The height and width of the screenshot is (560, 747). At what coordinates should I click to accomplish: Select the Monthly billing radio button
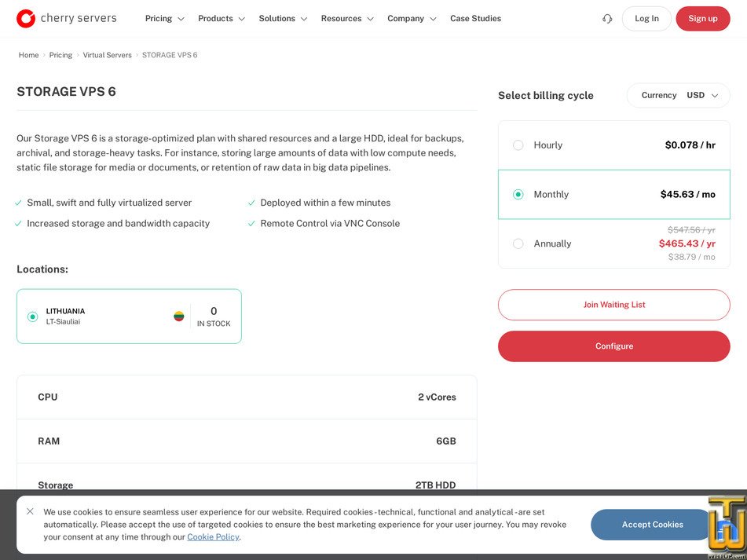pyautogui.click(x=518, y=194)
